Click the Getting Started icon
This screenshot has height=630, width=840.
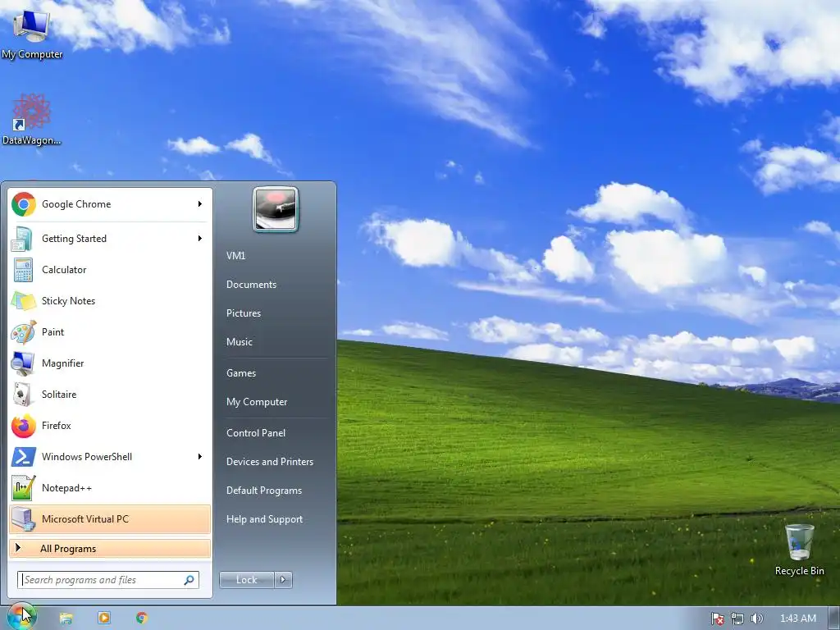click(22, 239)
